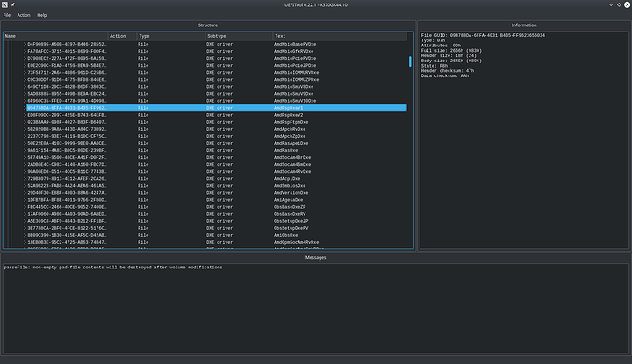This screenshot has height=364, width=632.
Task: Select the AmdNbioSmuV9Dxe row
Action: coord(217,94)
